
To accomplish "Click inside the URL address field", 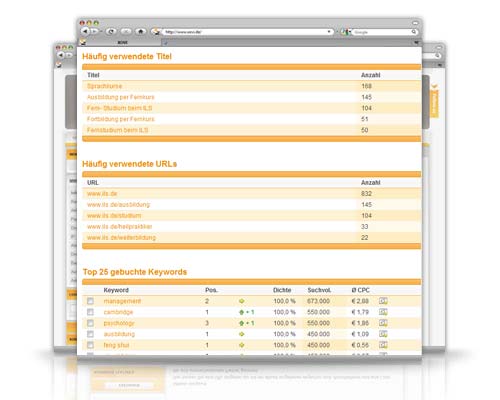I will pos(245,32).
